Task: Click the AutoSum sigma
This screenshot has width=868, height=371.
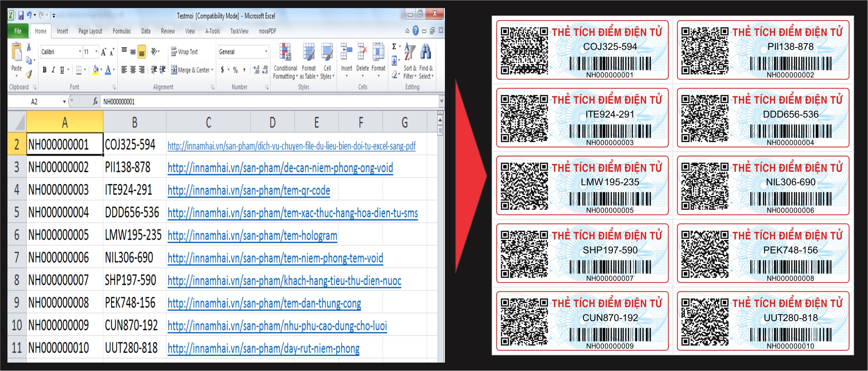Action: [394, 47]
